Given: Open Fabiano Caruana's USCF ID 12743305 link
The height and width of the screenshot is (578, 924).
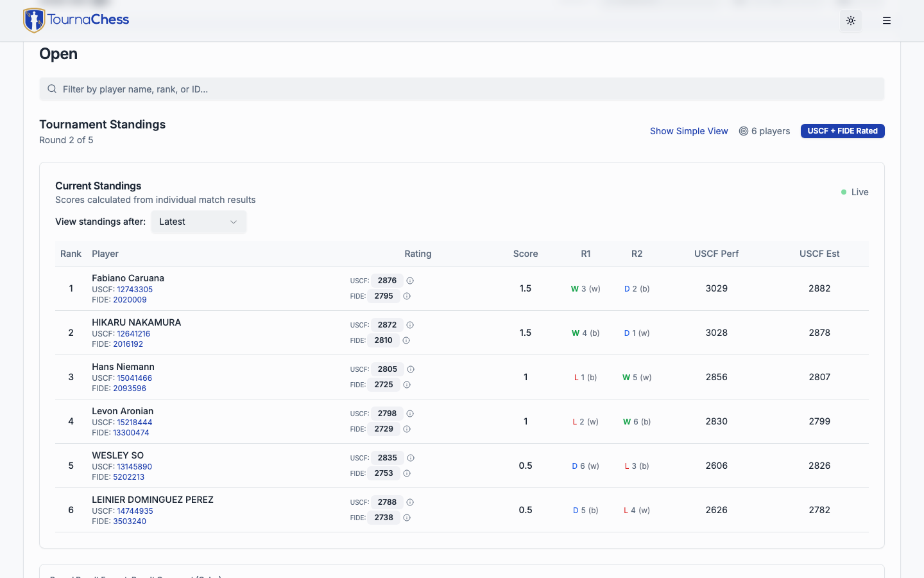Looking at the screenshot, I should click(x=135, y=290).
